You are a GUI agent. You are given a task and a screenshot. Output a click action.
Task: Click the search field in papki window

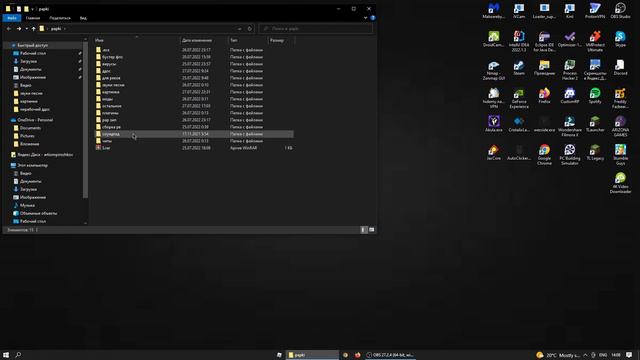(x=316, y=29)
